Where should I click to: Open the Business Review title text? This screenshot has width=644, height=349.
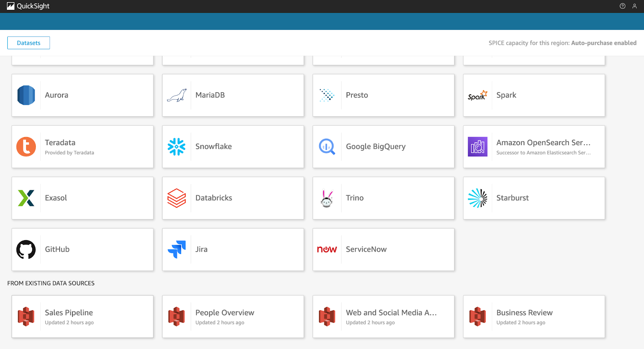click(x=524, y=313)
